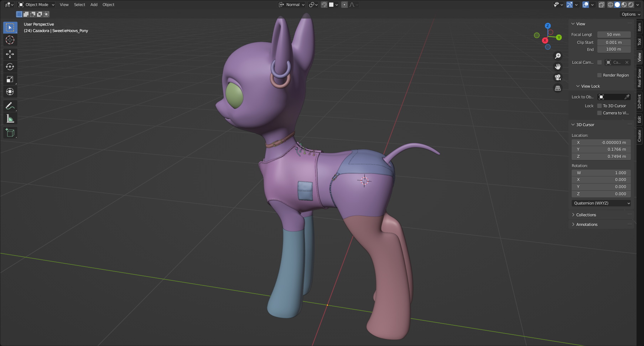The height and width of the screenshot is (346, 644).
Task: Activate the Rotate tool
Action: (x=10, y=67)
